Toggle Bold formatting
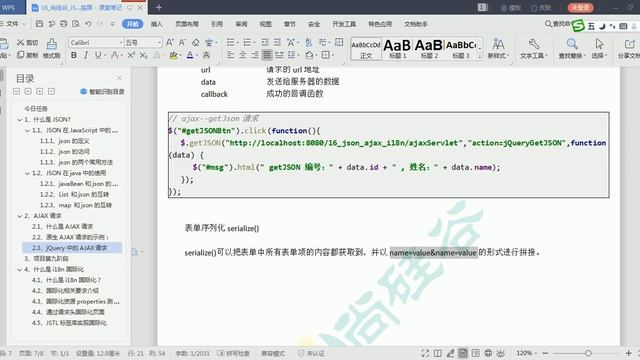 tap(73, 55)
